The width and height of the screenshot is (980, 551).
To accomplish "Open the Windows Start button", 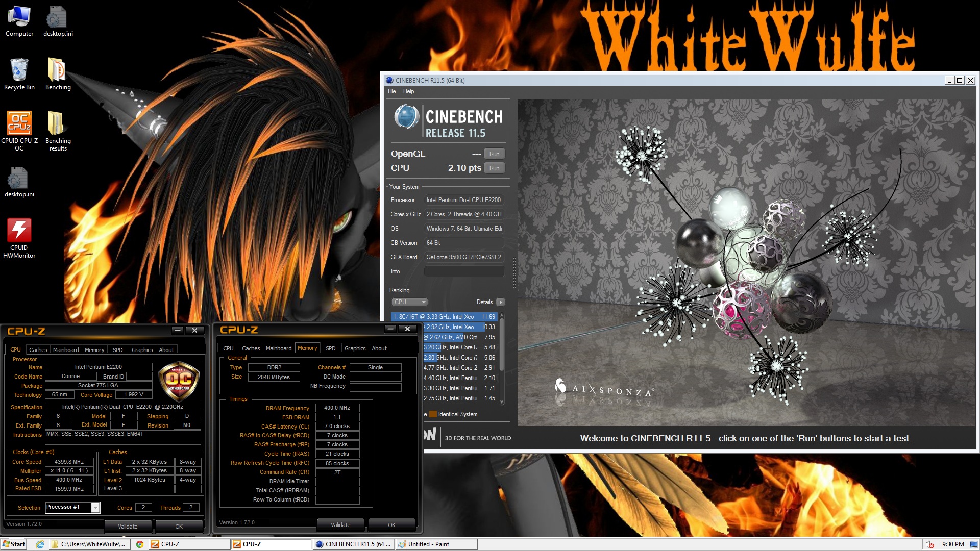I will coord(14,544).
